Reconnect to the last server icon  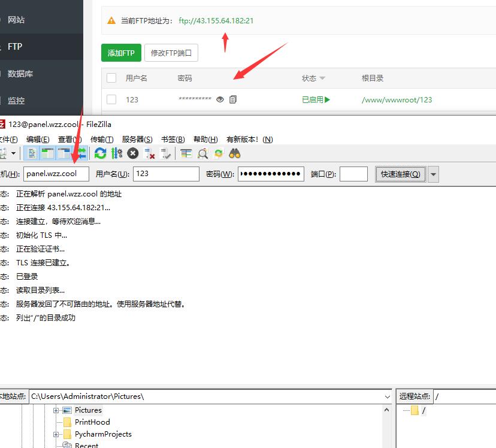pos(166,154)
